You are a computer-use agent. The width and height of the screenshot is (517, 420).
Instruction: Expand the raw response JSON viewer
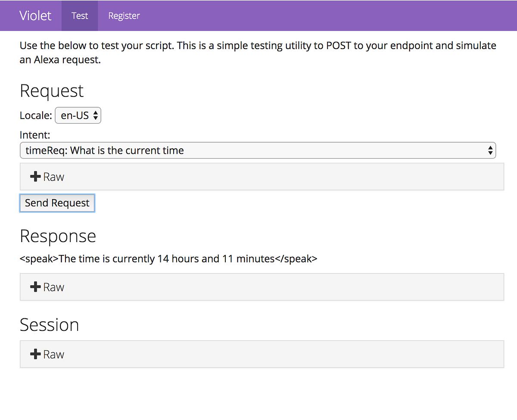coord(47,286)
